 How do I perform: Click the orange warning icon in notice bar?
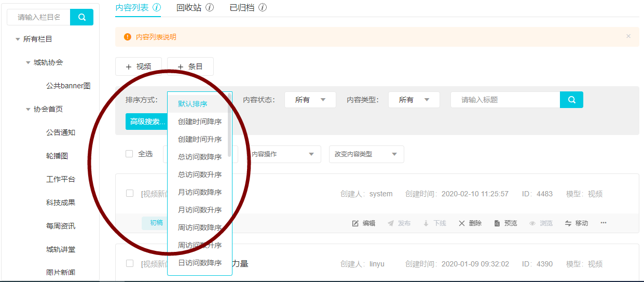coord(128,37)
